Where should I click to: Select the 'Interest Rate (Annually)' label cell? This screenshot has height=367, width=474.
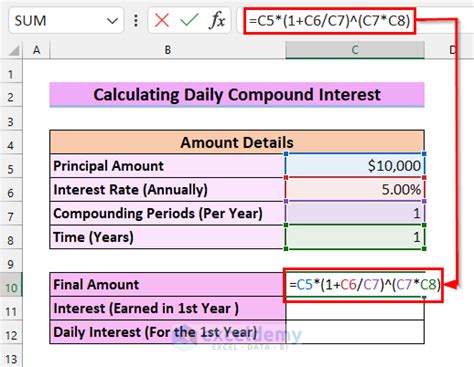(x=168, y=190)
